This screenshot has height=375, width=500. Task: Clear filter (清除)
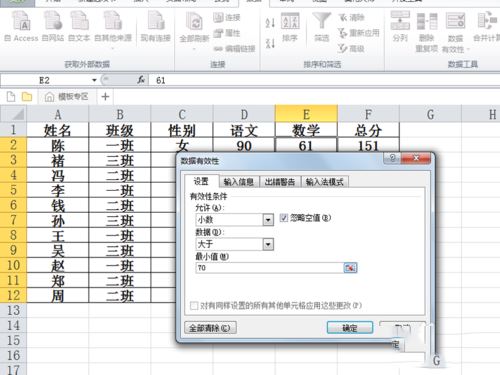point(351,17)
